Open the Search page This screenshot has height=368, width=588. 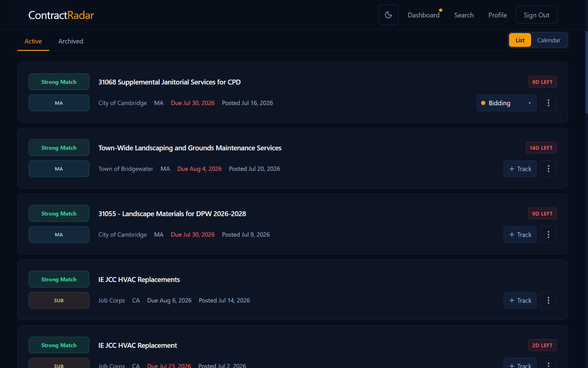tap(464, 15)
